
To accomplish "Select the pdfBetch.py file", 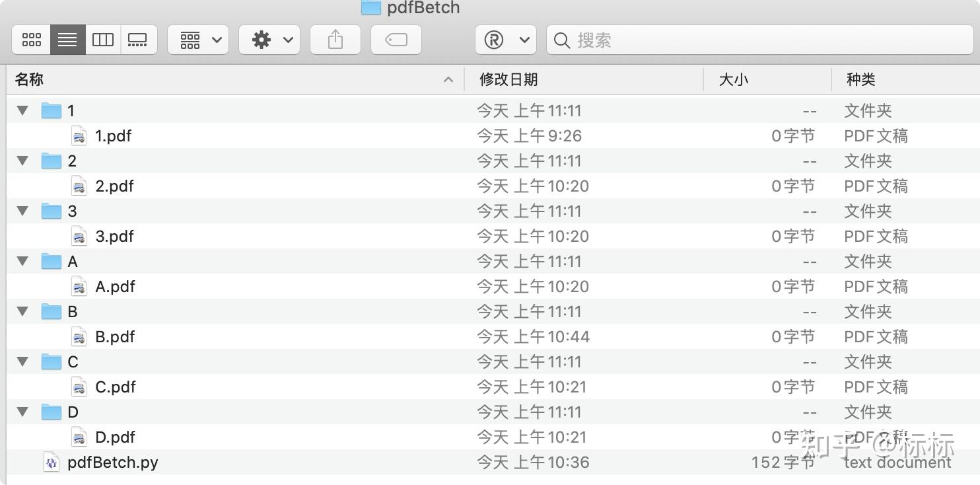I will coord(112,462).
